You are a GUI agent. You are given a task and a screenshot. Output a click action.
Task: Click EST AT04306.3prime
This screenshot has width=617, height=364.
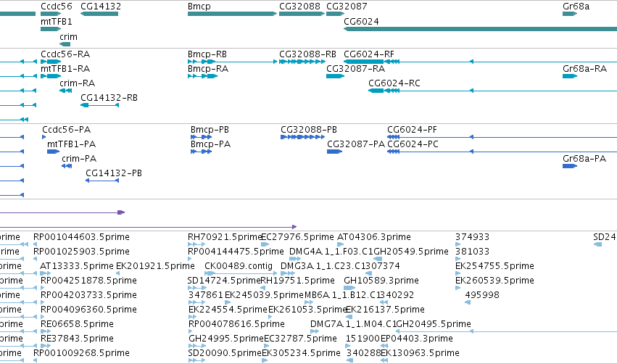click(374, 237)
